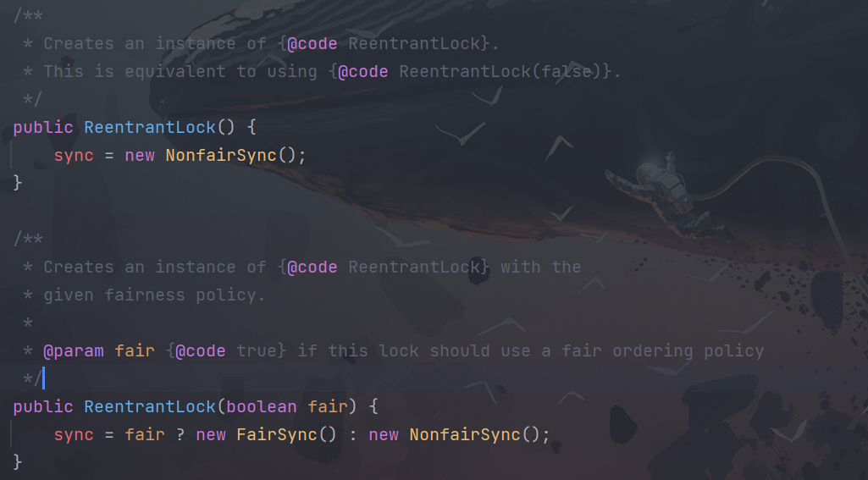Click the word 'given' in the second comment
The width and height of the screenshot is (868, 480).
coord(69,295)
